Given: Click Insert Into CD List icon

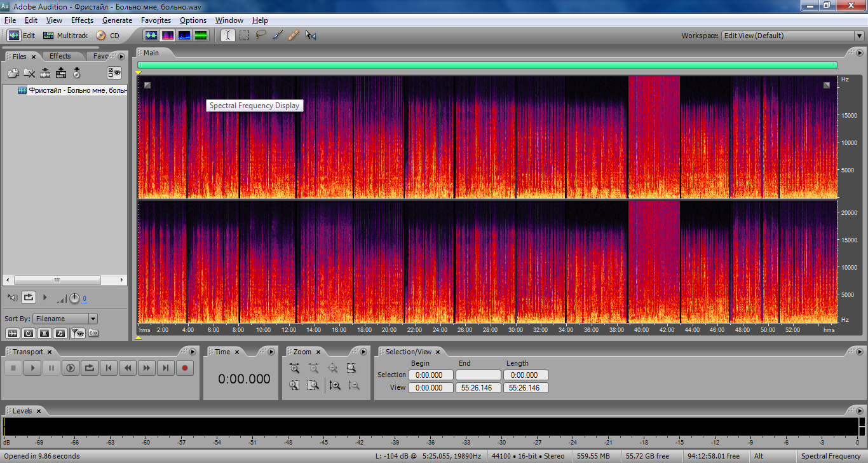Looking at the screenshot, I should [x=77, y=73].
